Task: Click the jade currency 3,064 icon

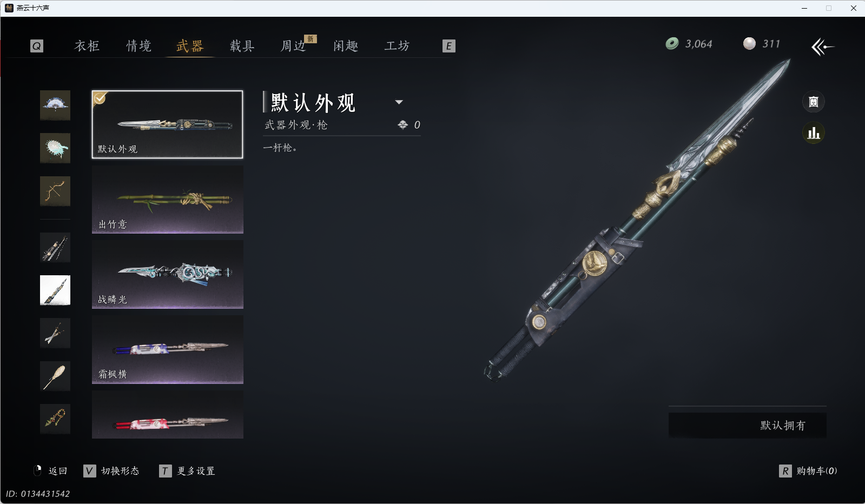Action: point(672,44)
